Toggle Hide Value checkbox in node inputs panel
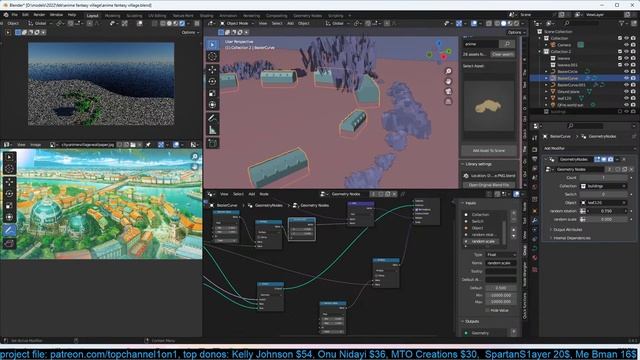The height and width of the screenshot is (360, 640). click(x=487, y=310)
